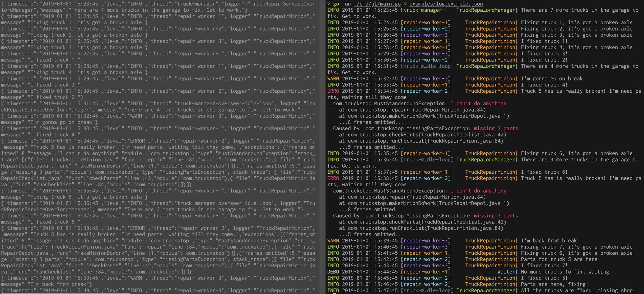Click I fixed truck 7! message
The height and width of the screenshot is (294, 644).
[544, 265]
